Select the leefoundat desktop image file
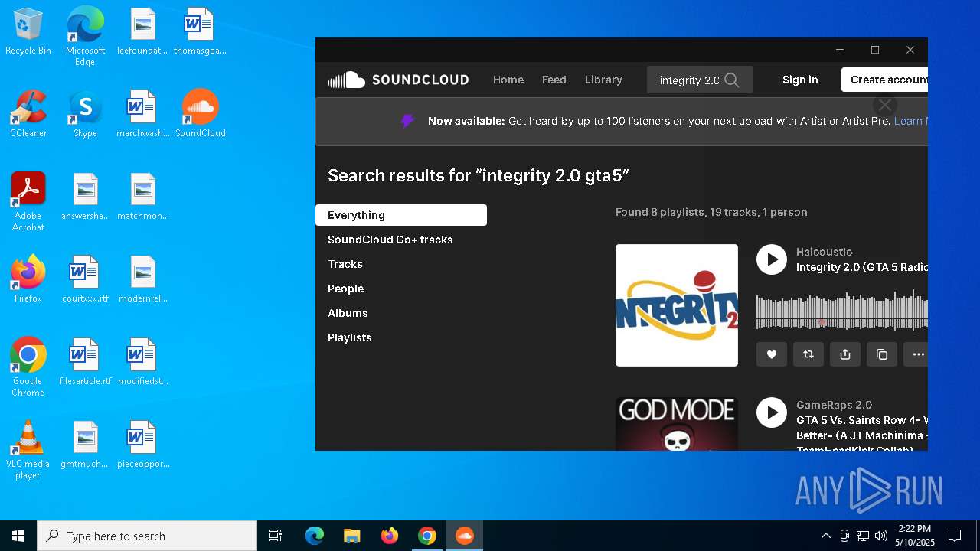980x551 pixels. coord(142,32)
